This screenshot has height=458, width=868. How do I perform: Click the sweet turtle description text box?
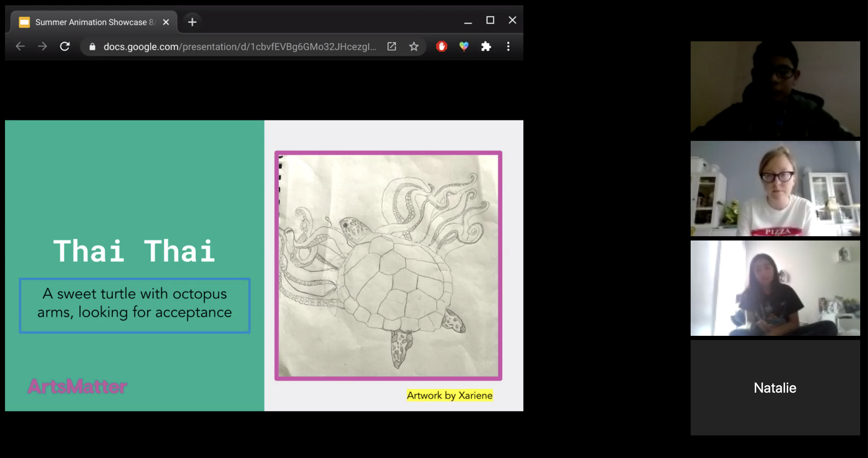(135, 305)
